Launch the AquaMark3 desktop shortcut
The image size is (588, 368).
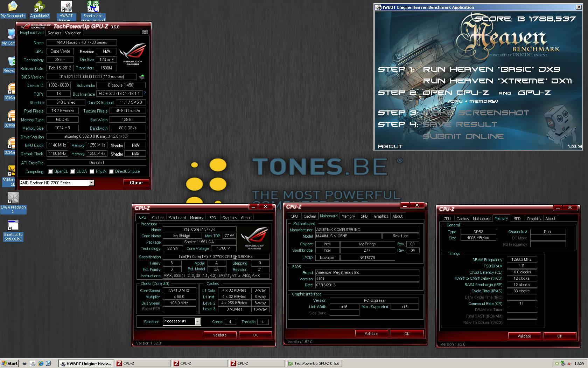point(40,9)
